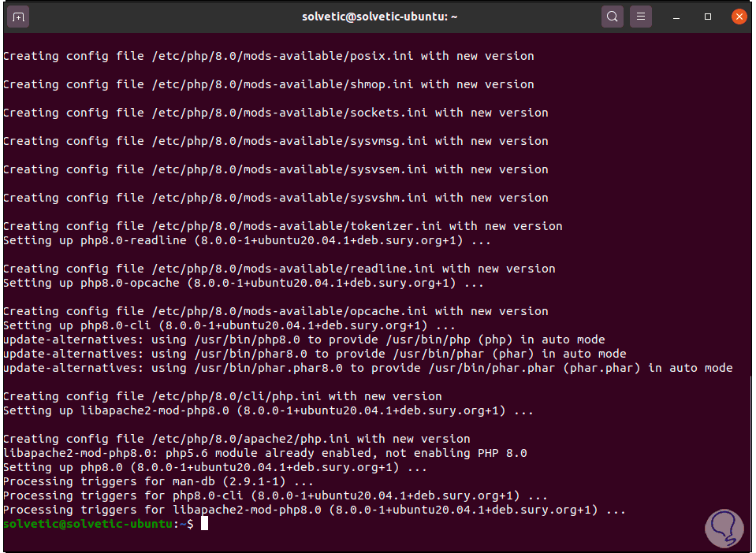Image resolution: width=756 pixels, height=553 pixels.
Task: Click the sysvmsg.ini config file line
Action: pos(275,141)
